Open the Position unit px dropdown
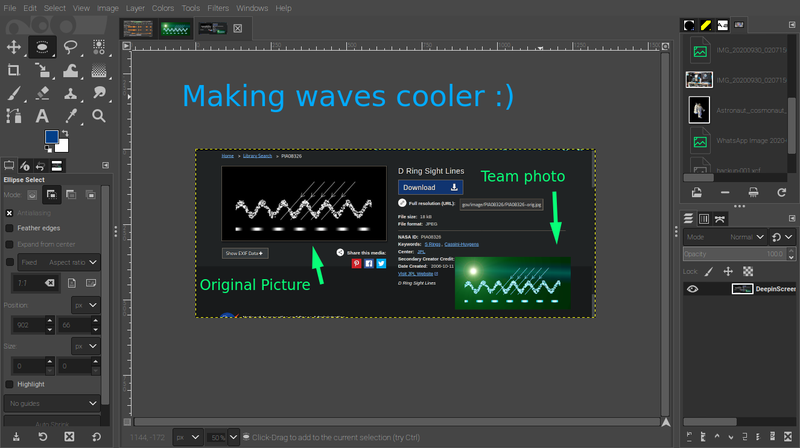 [86, 305]
